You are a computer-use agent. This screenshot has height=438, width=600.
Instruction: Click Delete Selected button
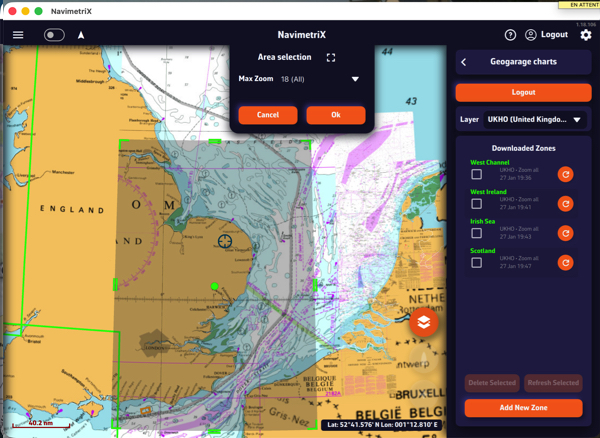[492, 383]
